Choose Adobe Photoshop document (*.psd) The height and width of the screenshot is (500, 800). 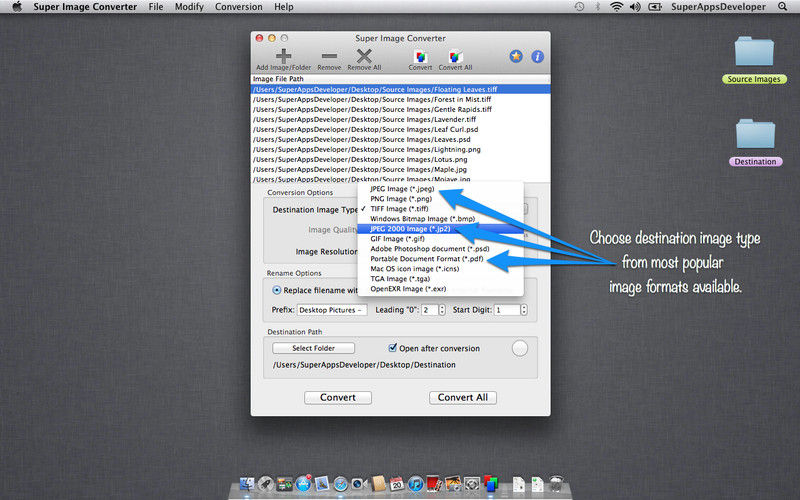point(440,248)
